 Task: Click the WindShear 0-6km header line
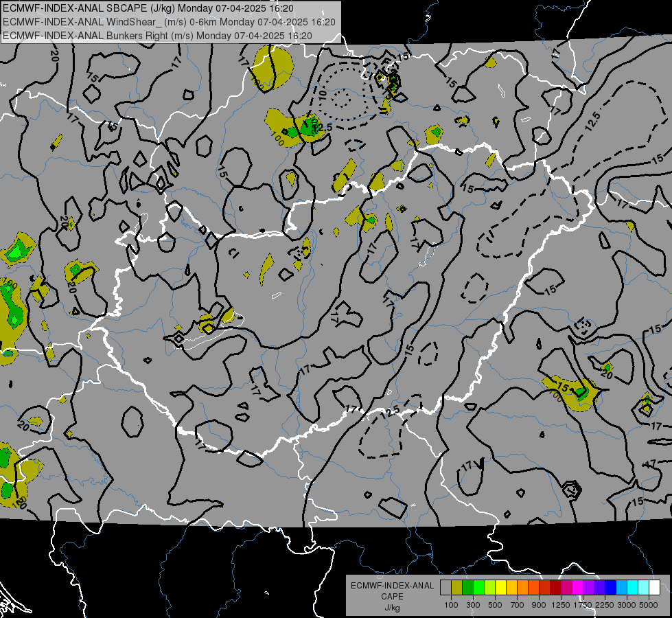click(x=170, y=22)
